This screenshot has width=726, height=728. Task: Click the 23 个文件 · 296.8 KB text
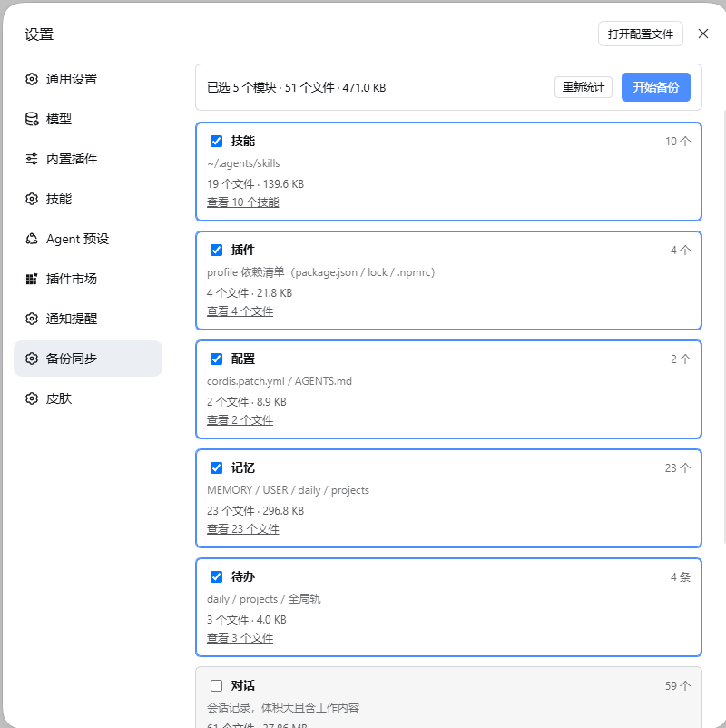click(x=255, y=511)
